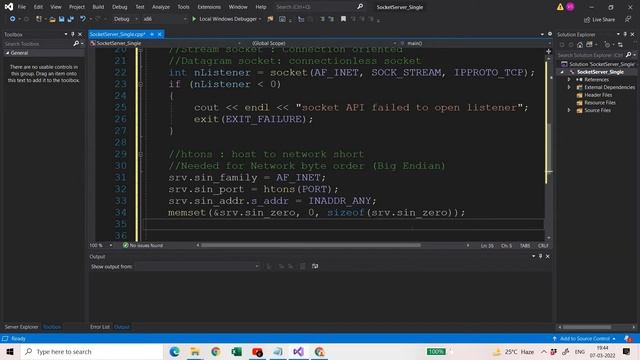Open Excel from the taskbar

click(x=236, y=351)
